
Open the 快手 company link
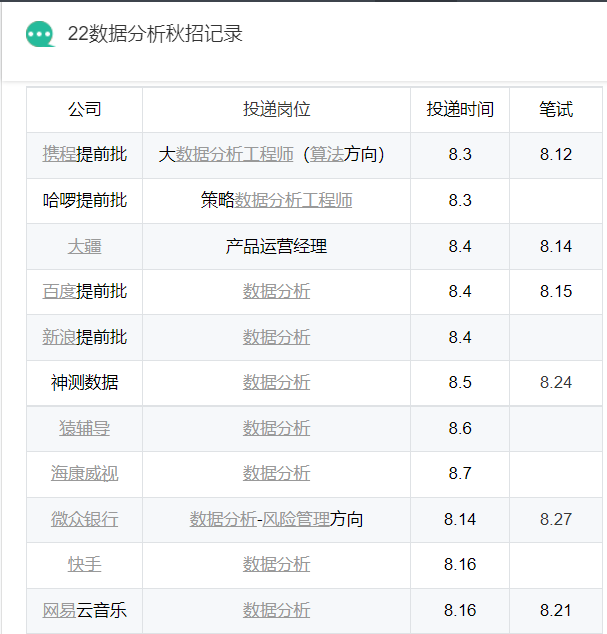click(x=85, y=564)
